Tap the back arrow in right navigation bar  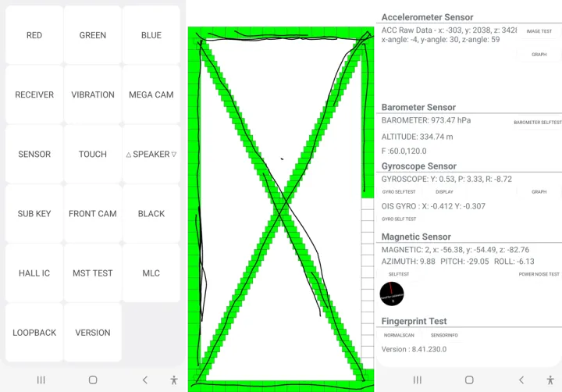[521, 380]
